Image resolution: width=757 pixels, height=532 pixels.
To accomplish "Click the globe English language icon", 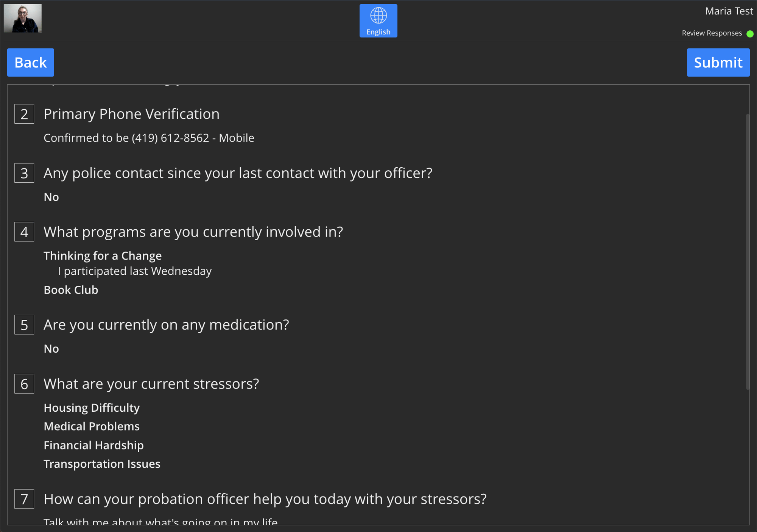I will click(378, 21).
